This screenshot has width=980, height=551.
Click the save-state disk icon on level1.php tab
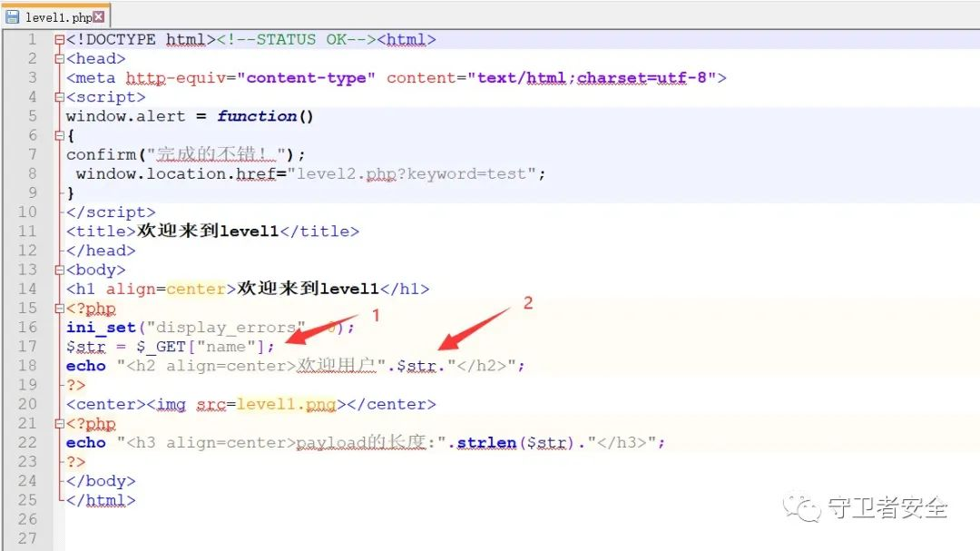[x=13, y=16]
